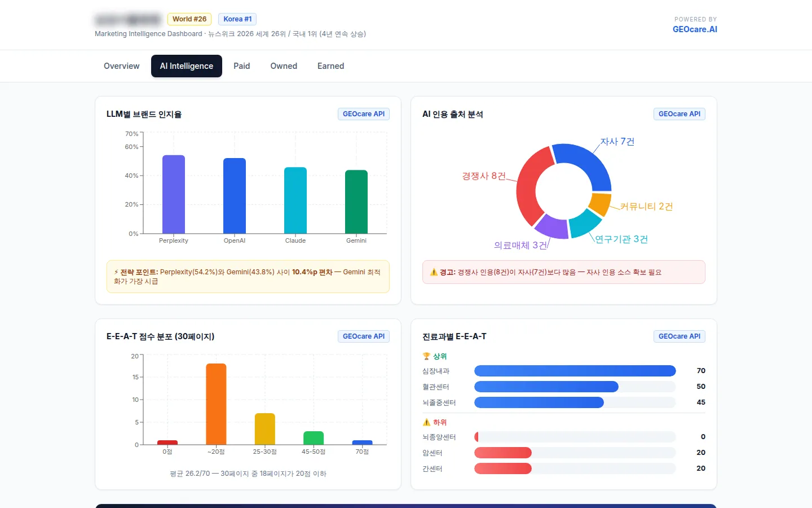Click the 자사 7건 label

617,142
